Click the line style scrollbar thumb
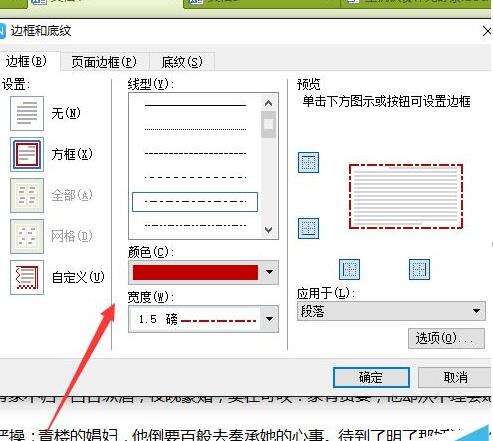 click(x=269, y=125)
